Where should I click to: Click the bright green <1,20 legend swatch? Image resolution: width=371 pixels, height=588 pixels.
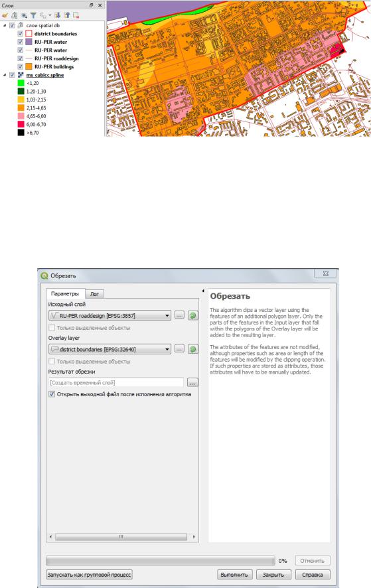click(x=21, y=83)
